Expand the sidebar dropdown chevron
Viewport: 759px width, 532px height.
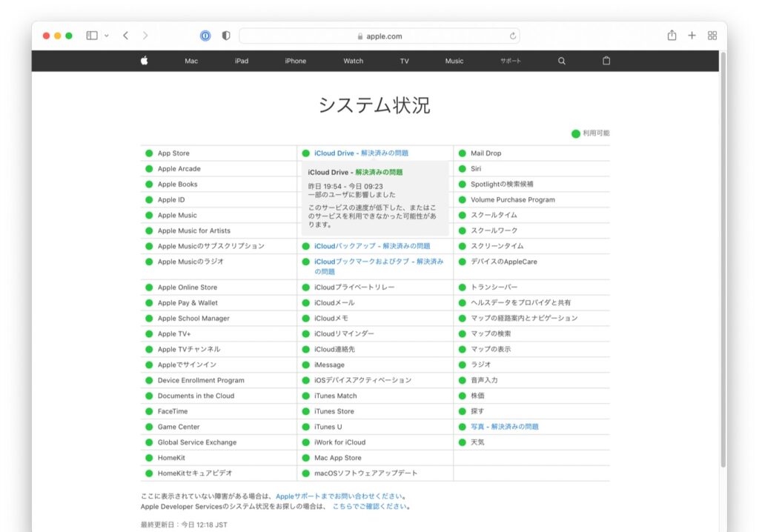[107, 36]
